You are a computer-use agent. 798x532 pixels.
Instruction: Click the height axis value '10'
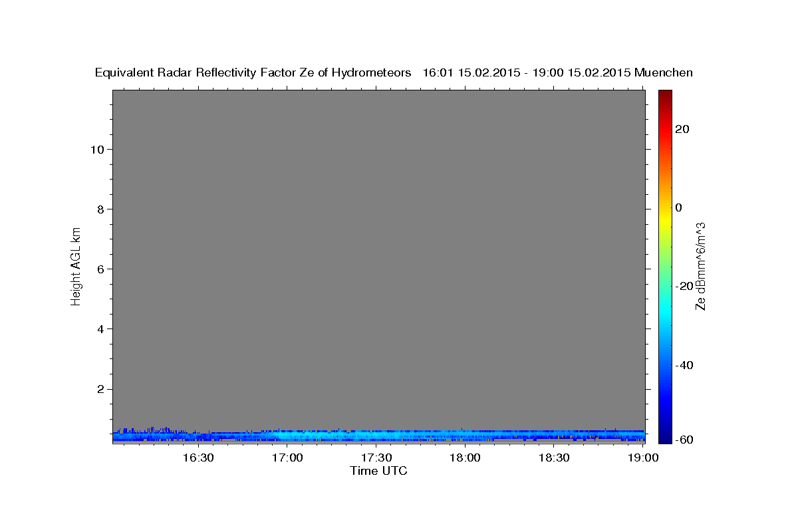click(x=96, y=150)
